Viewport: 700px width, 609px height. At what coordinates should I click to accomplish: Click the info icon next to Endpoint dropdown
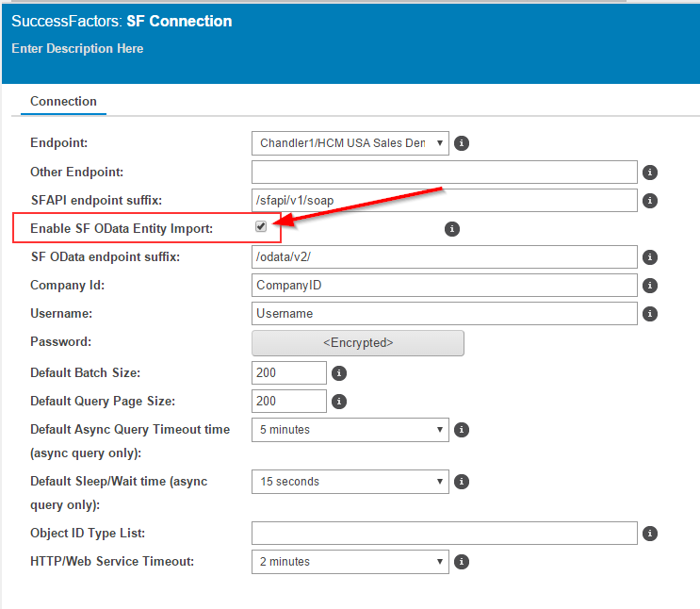click(461, 143)
